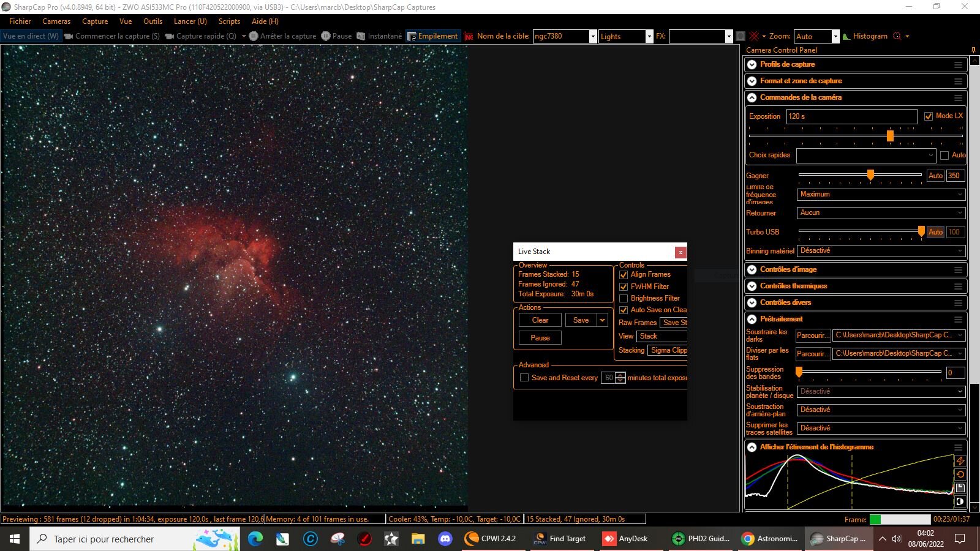Open Discord from the taskbar
The image size is (980, 551).
coord(445,539)
